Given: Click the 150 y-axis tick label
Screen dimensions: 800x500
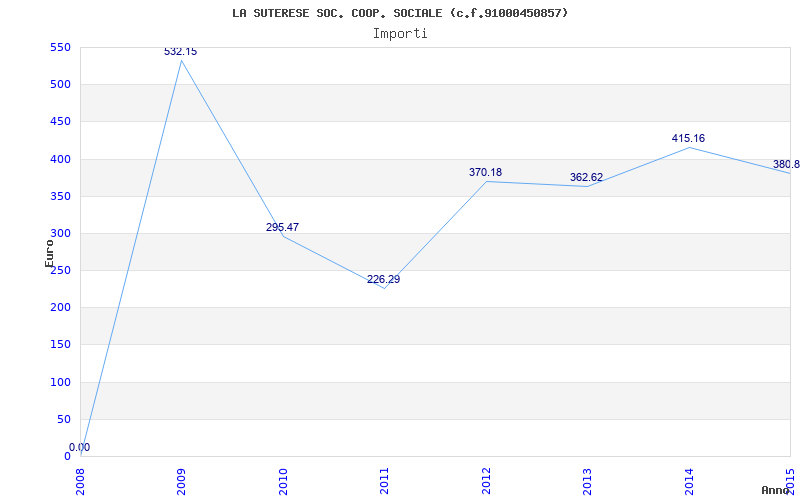Looking at the screenshot, I should 60,345.
